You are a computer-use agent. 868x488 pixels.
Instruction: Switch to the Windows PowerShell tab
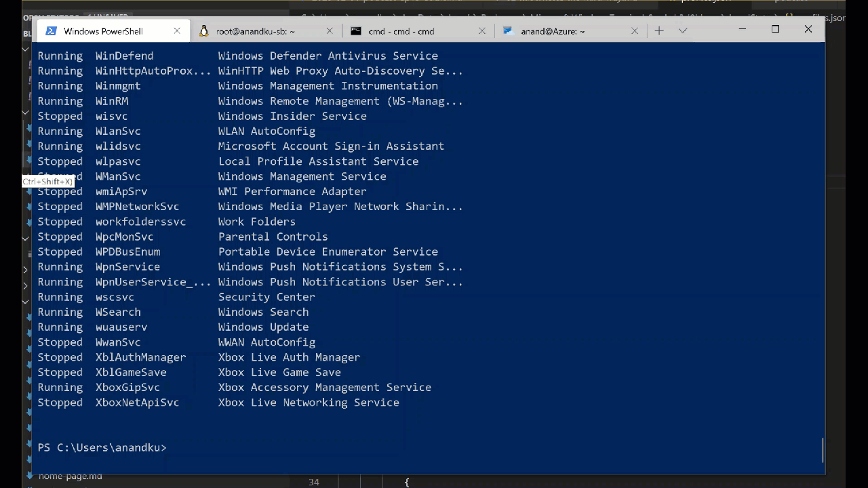(113, 31)
